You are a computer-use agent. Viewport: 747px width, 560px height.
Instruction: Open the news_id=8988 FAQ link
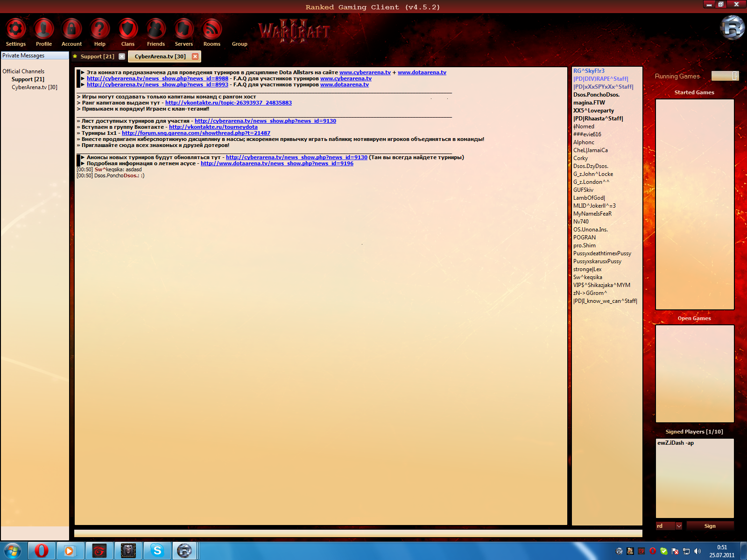(x=157, y=78)
